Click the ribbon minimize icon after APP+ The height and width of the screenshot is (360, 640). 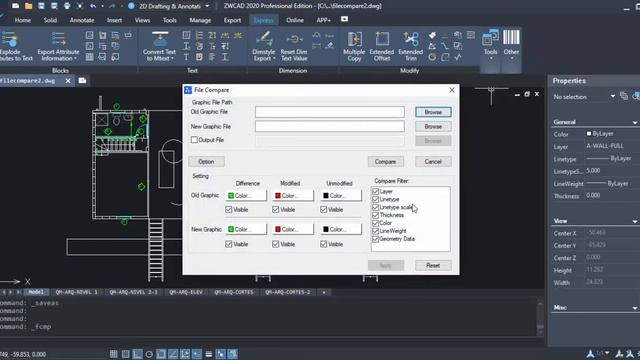point(344,19)
